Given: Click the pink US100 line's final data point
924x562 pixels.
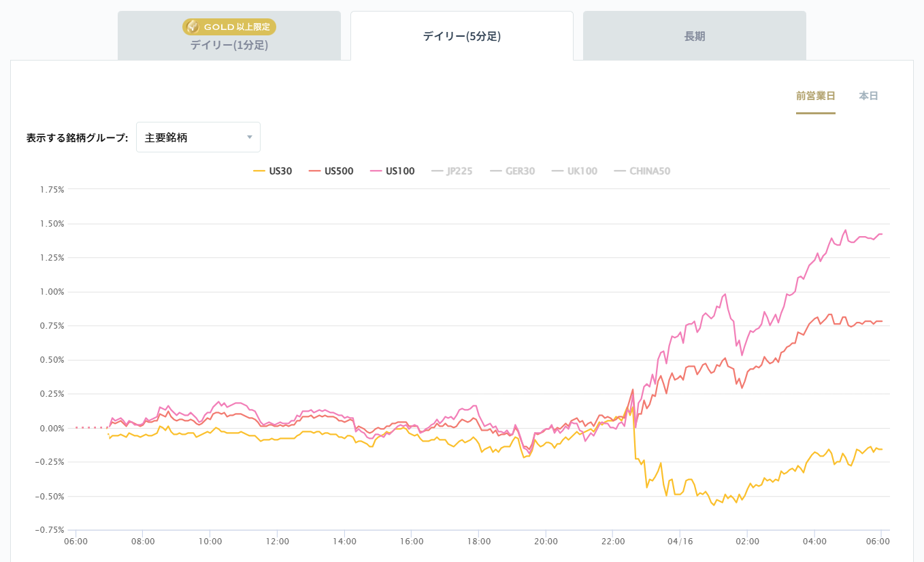Looking at the screenshot, I should tap(881, 234).
